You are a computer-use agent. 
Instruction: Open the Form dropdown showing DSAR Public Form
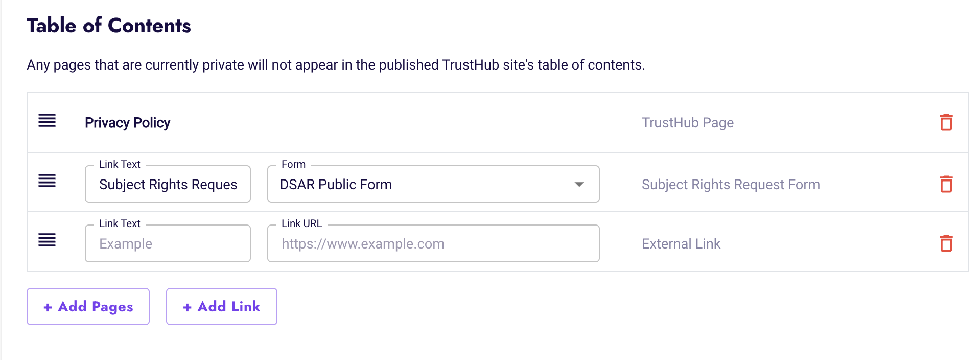pos(433,184)
